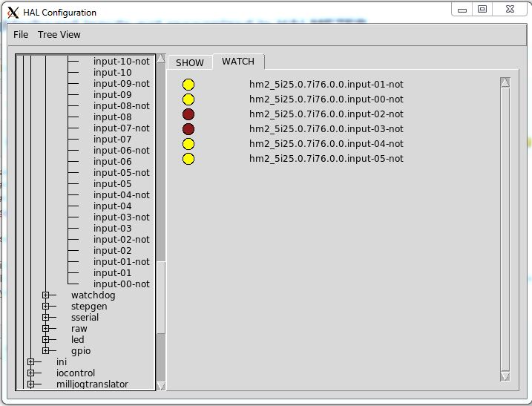Select input-09 pin in the tree
This screenshot has width=532, height=406.
point(112,95)
